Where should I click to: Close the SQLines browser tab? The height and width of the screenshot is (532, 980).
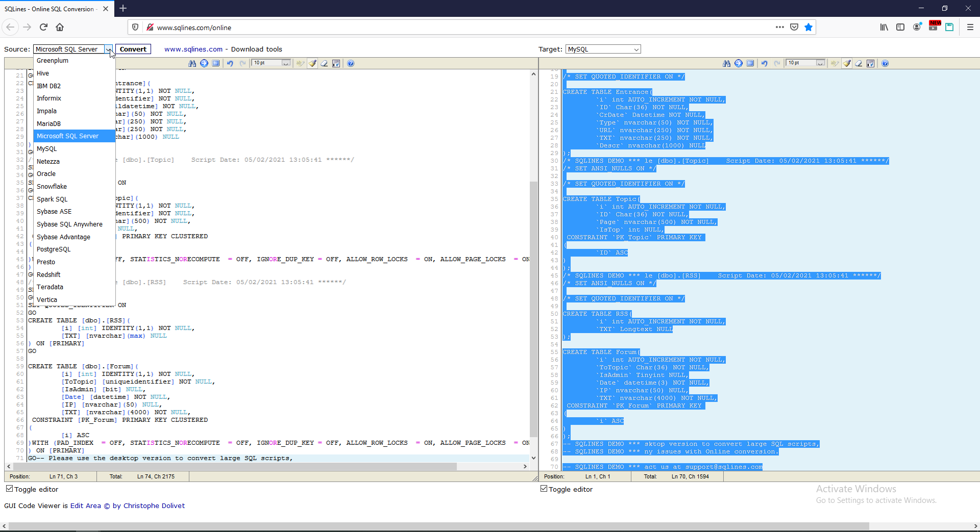click(x=106, y=9)
